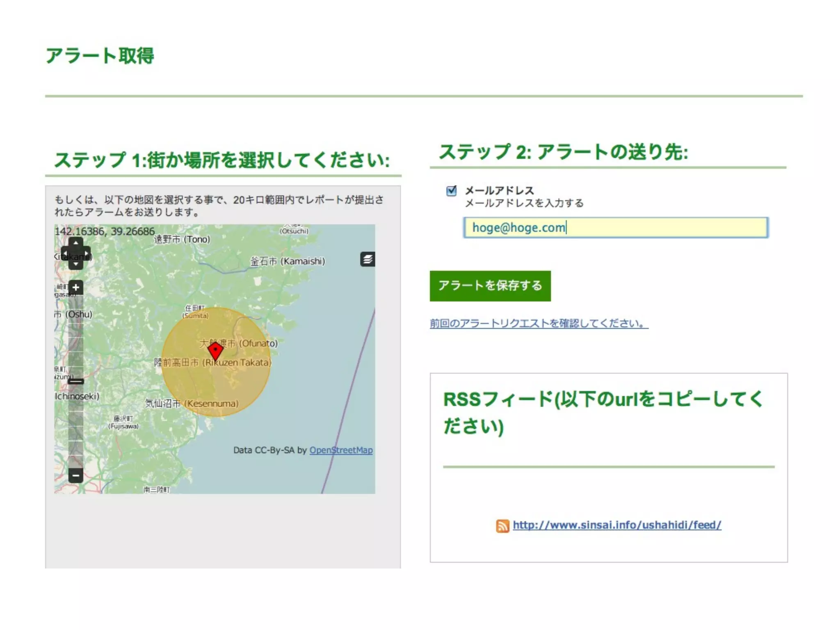
Task: Zoom in map with plus button
Action: click(76, 288)
